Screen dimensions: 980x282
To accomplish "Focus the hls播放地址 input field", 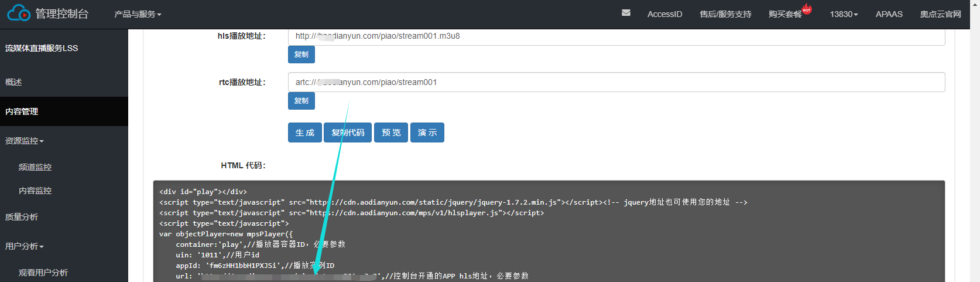I will click(616, 36).
